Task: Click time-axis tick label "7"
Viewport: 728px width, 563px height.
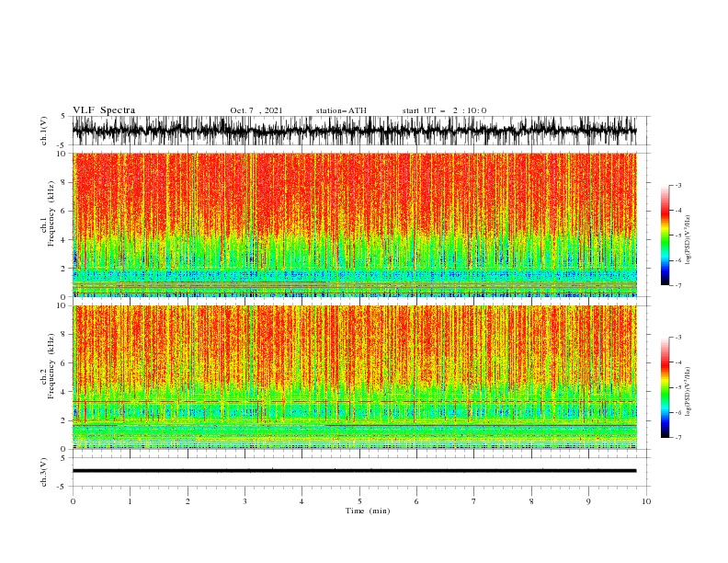Action: [x=474, y=501]
